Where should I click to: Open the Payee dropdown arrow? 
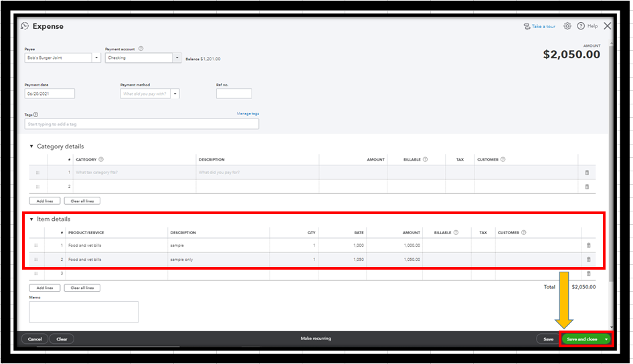96,58
